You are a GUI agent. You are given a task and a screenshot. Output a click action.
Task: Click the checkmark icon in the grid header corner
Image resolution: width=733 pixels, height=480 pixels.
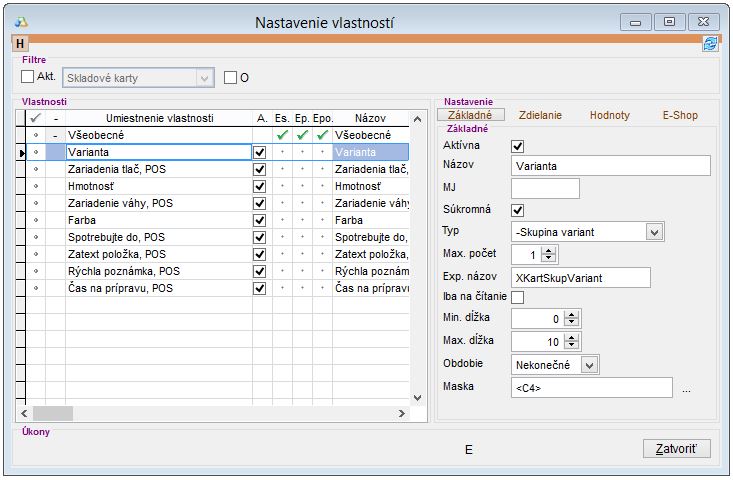coord(36,117)
